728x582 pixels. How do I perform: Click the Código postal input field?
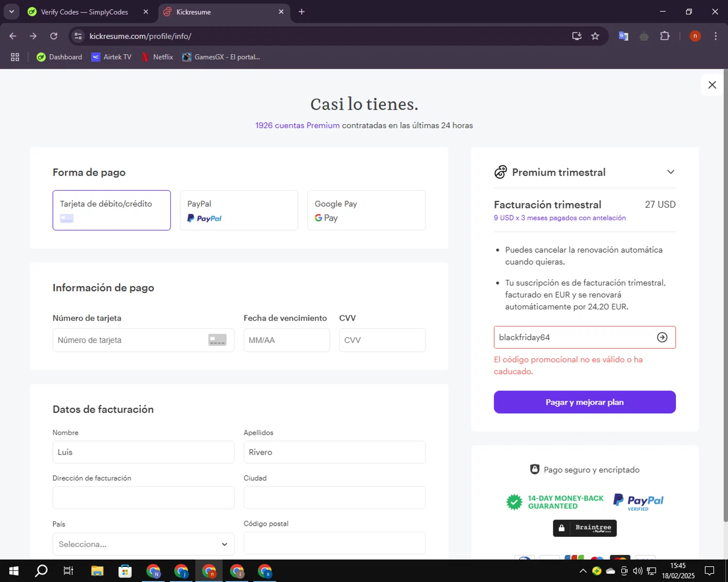(334, 543)
